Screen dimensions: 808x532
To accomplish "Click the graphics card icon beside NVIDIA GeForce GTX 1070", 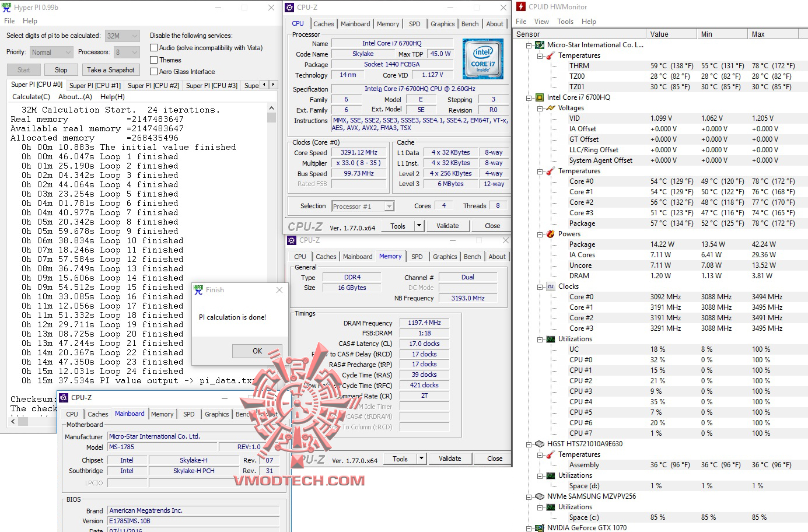I will (540, 528).
